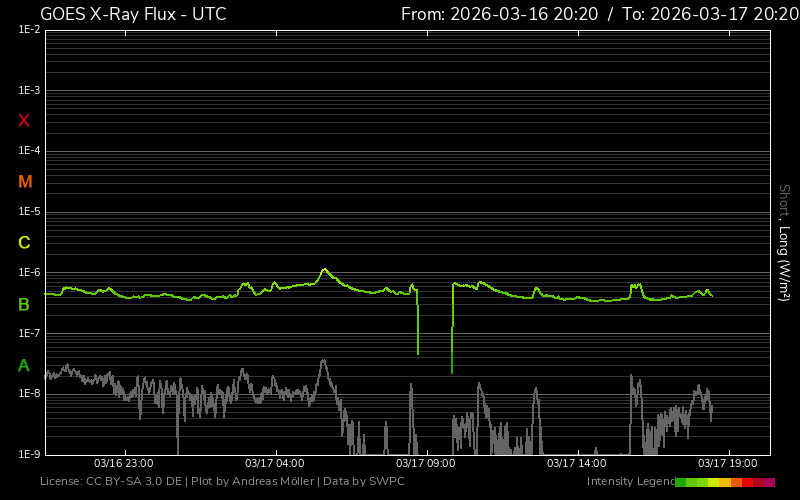Click the "To: 2026-03-17 20:20" end time
The width and height of the screenshot is (800, 500).
click(x=710, y=14)
